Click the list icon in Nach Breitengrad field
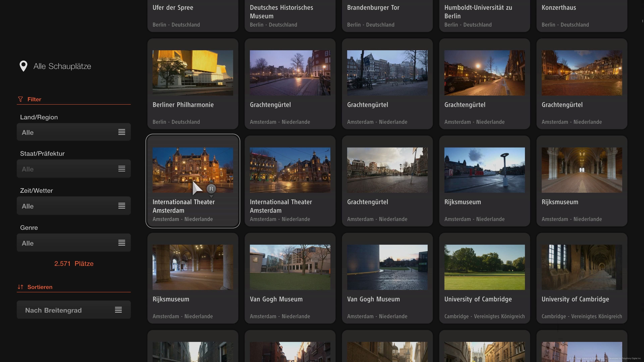The height and width of the screenshot is (362, 644). coord(118,310)
